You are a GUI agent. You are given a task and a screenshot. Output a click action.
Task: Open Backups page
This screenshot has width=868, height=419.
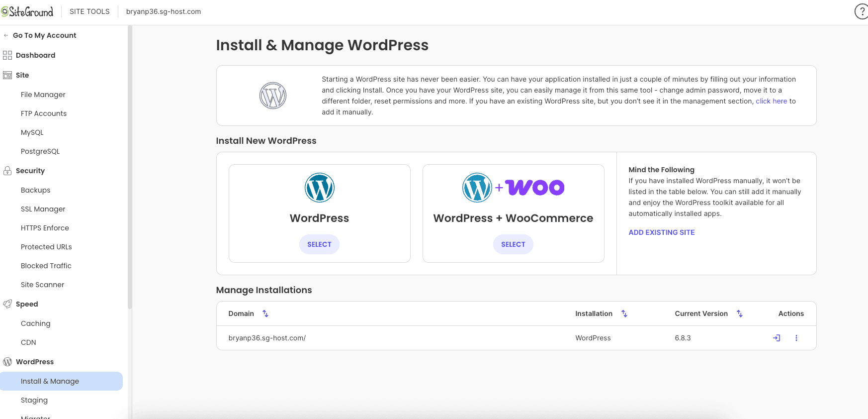point(36,190)
